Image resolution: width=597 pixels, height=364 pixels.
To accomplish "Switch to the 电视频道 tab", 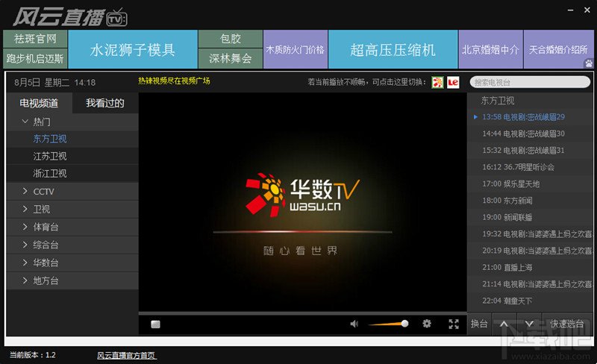I will (39, 103).
